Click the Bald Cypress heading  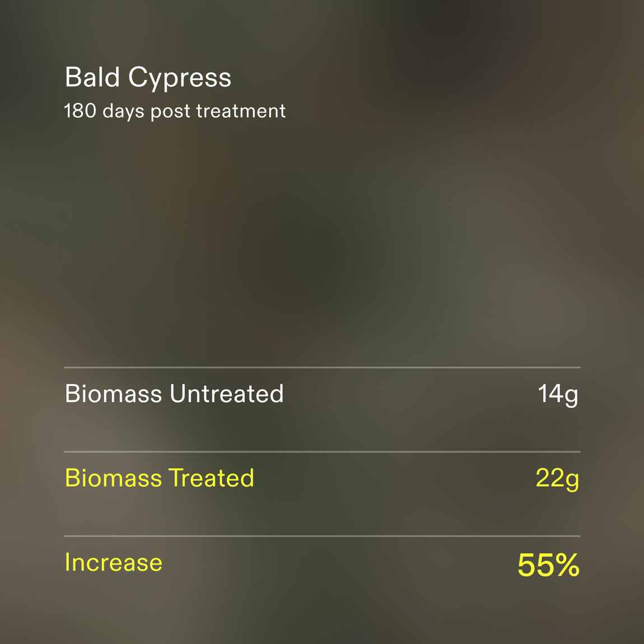(x=148, y=77)
